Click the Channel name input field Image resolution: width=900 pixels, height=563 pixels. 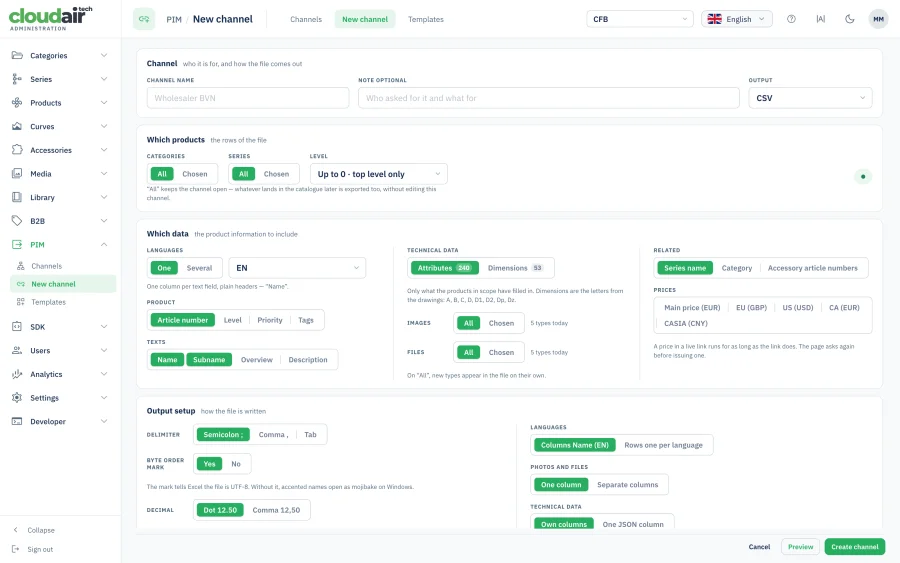(248, 98)
